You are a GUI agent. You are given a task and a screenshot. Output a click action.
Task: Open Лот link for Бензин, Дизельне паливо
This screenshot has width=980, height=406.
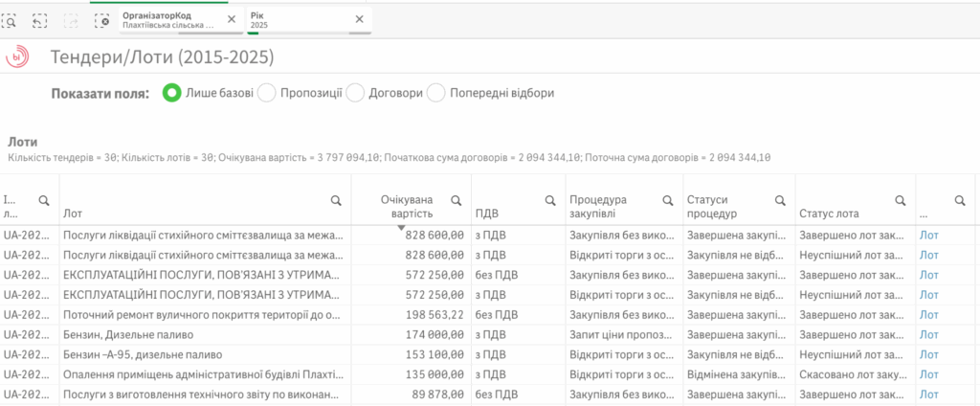928,334
